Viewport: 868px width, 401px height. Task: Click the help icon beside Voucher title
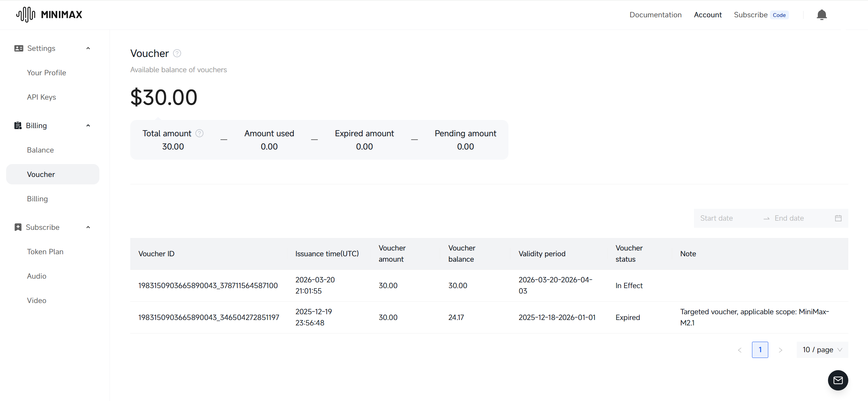tap(177, 53)
